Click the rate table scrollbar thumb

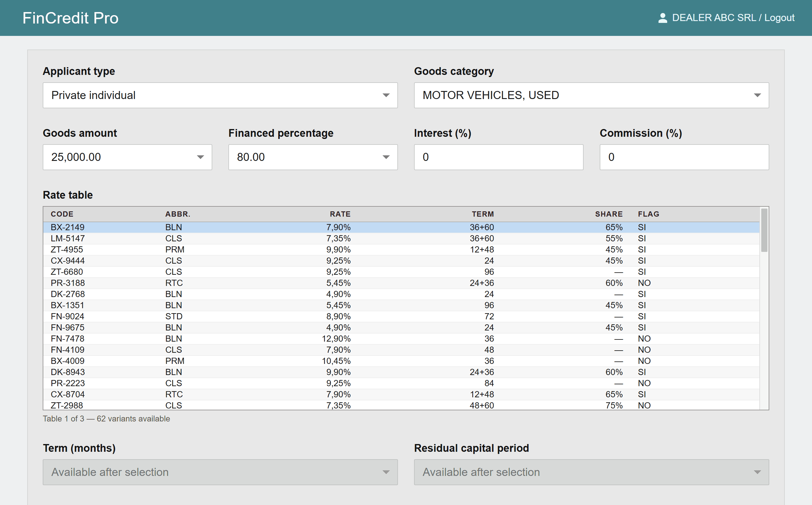tap(764, 230)
